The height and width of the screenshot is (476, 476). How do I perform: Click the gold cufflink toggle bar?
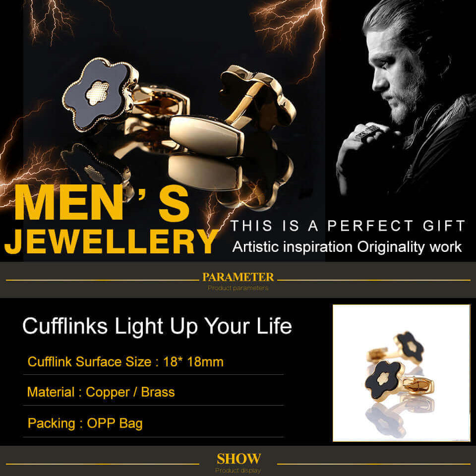coord(207,135)
